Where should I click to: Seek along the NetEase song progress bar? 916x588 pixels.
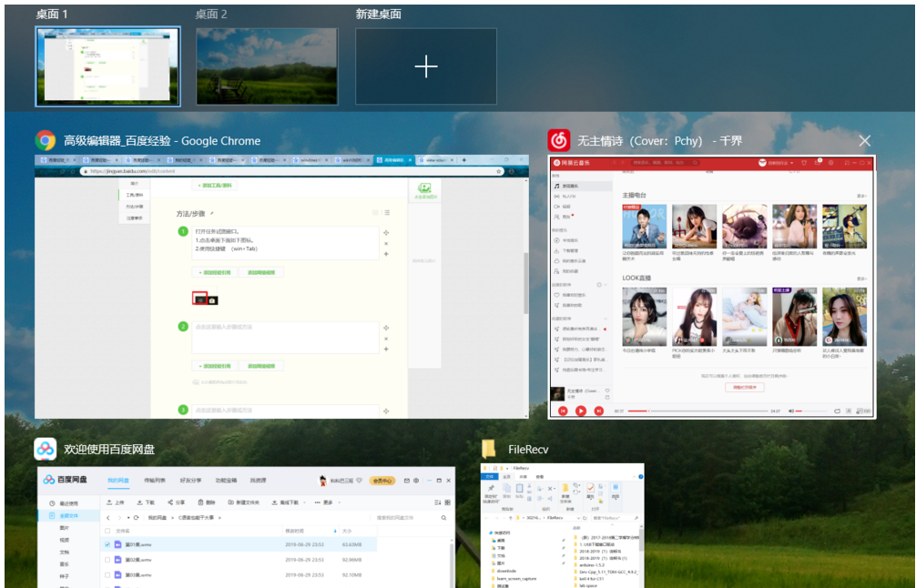click(698, 411)
